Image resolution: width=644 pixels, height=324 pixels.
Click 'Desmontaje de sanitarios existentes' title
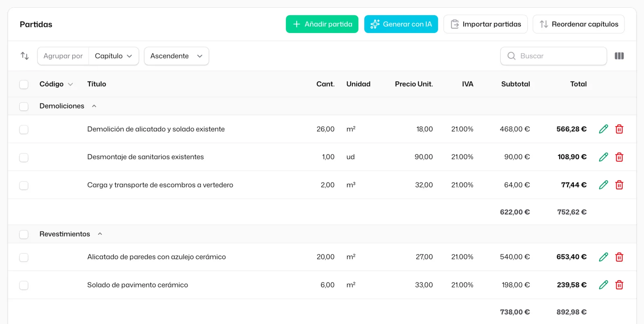pyautogui.click(x=145, y=157)
